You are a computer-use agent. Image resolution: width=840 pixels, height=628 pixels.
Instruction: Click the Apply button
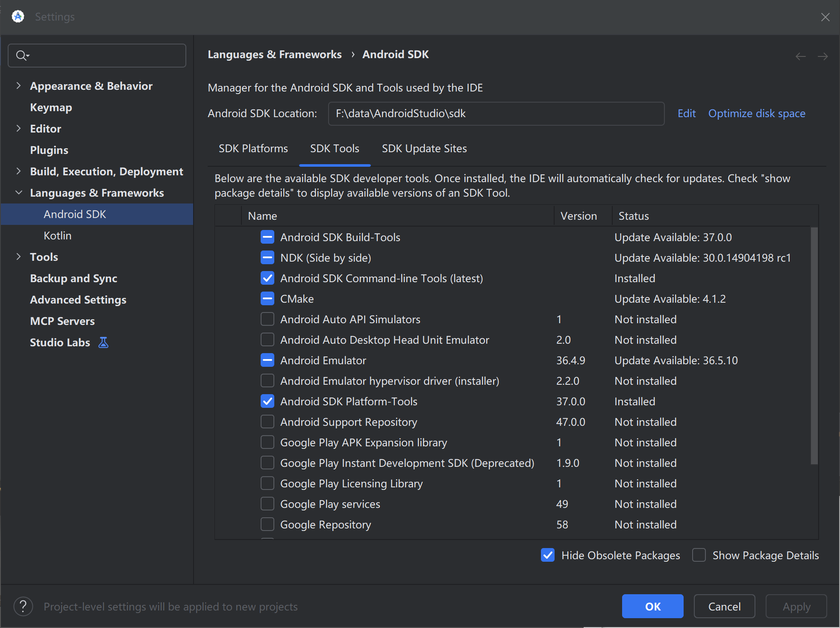click(796, 606)
